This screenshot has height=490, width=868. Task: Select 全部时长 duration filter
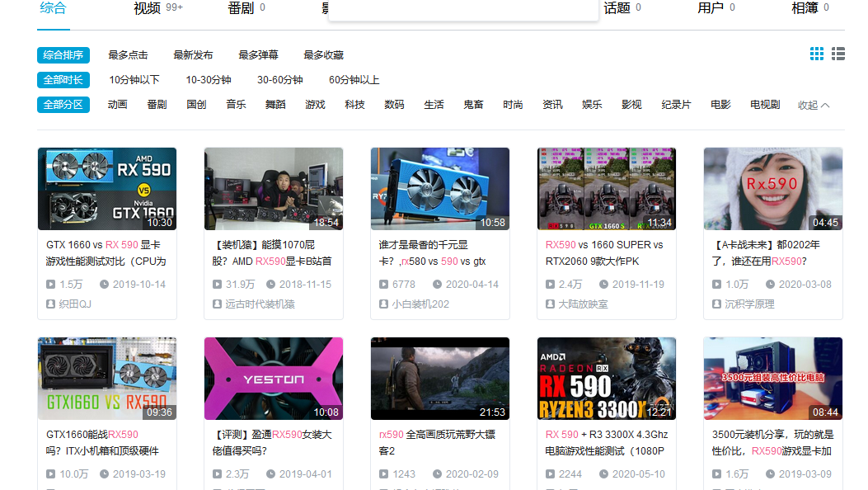63,80
